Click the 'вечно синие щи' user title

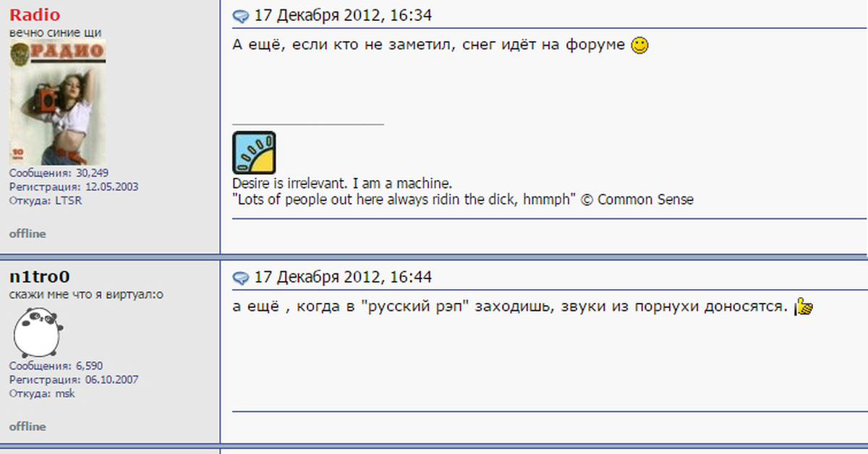click(x=55, y=33)
